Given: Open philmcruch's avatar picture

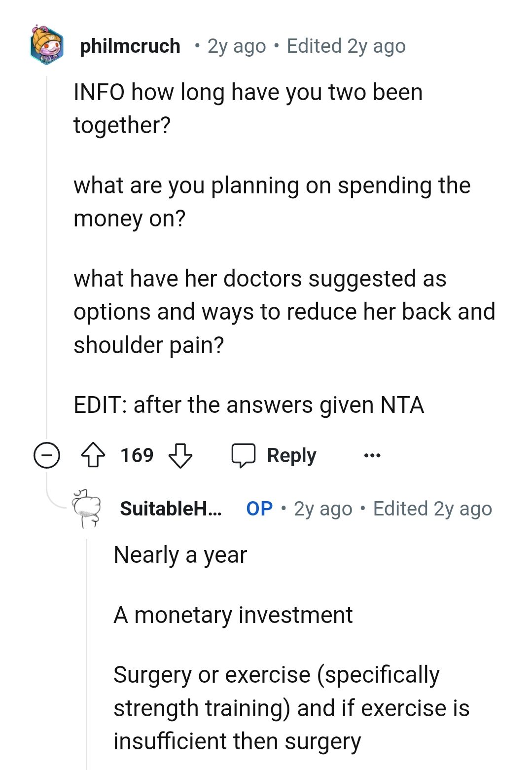Looking at the screenshot, I should click(x=47, y=45).
